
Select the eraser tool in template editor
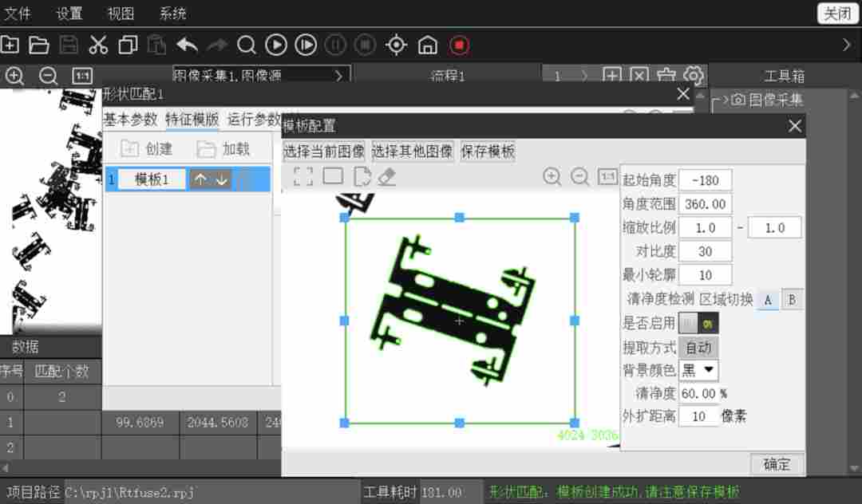387,177
